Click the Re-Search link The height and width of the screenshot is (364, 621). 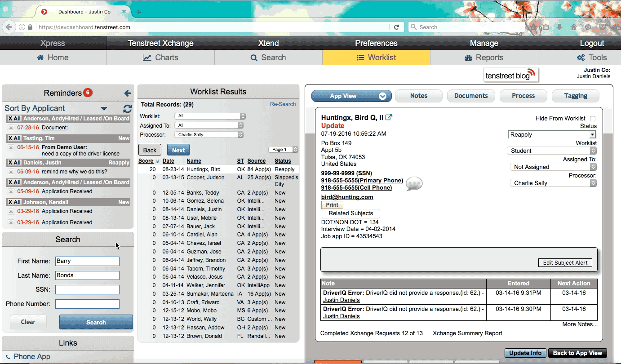click(283, 104)
